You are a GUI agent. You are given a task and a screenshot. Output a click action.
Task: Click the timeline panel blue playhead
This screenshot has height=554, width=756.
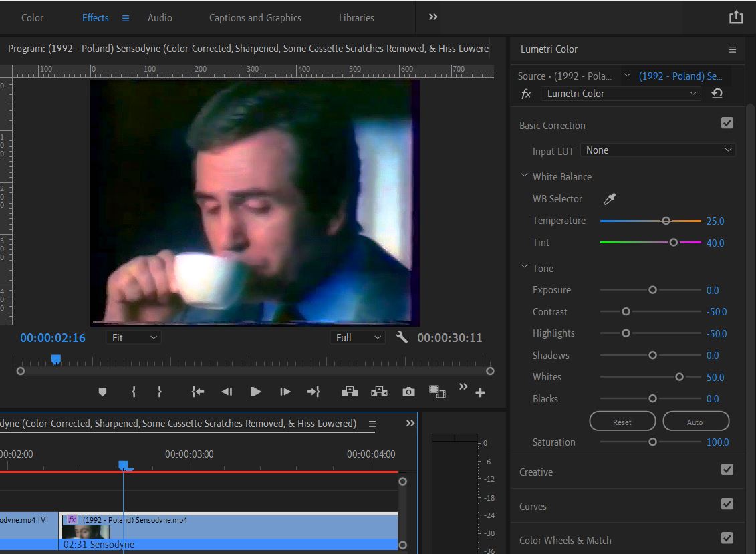point(124,465)
